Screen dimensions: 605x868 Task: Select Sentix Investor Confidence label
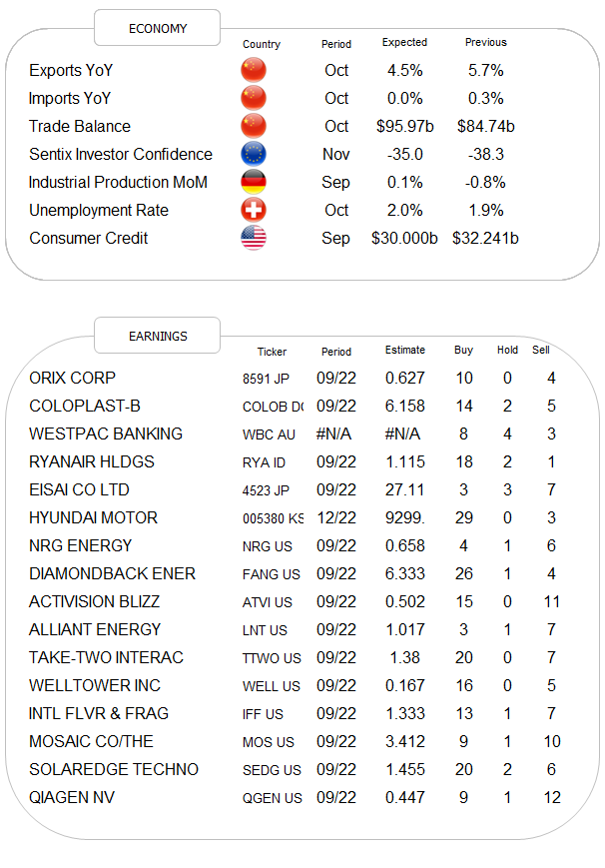(121, 154)
